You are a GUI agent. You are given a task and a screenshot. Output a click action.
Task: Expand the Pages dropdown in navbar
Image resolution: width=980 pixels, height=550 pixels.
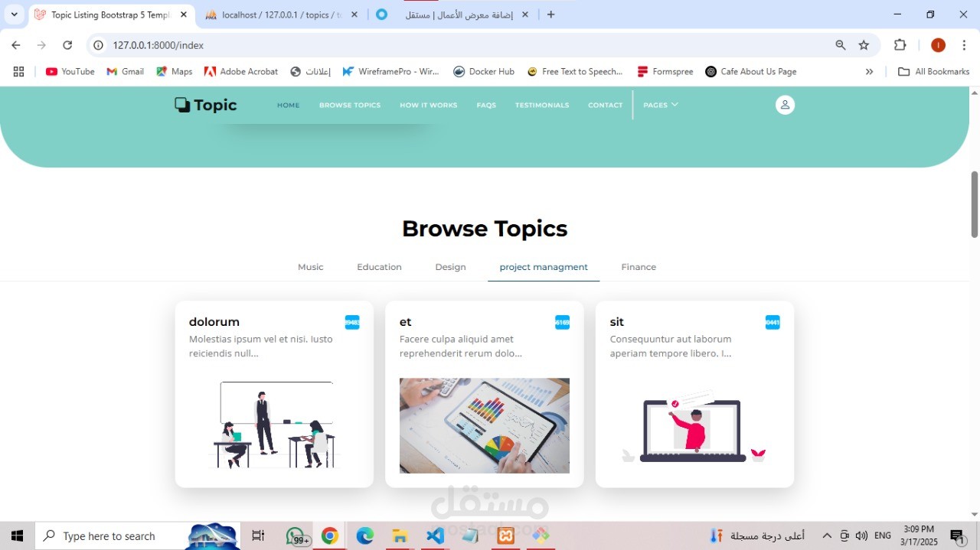point(661,105)
